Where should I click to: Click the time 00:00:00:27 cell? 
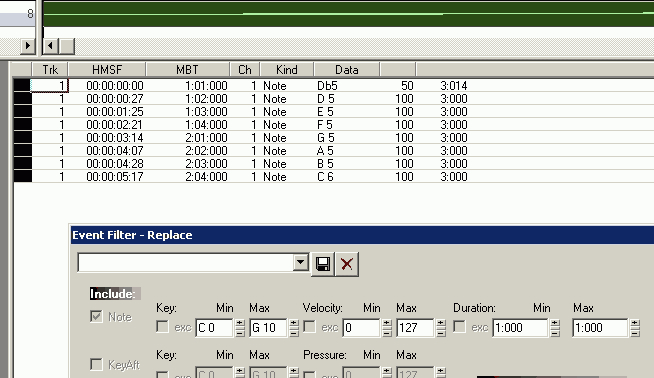[x=115, y=99]
